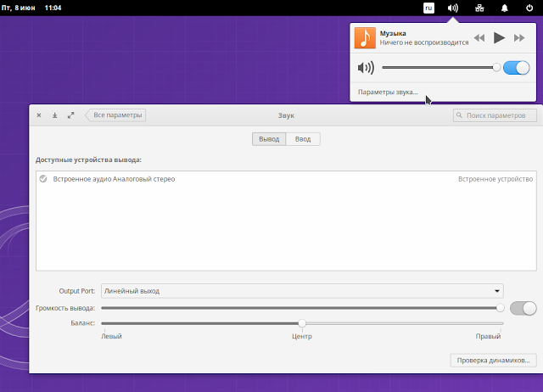This screenshot has height=392, width=543.
Task: Close the Звук settings window
Action: tap(39, 115)
